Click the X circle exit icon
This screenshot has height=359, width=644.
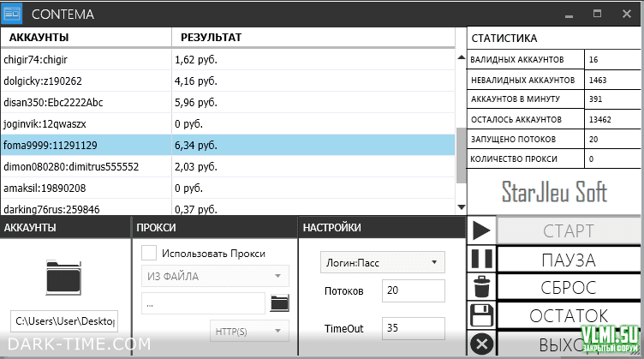pos(482,344)
